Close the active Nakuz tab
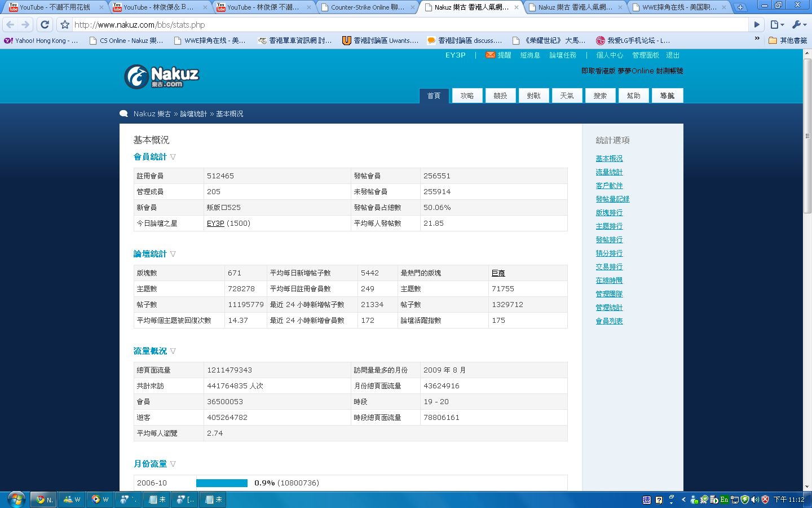Viewport: 812px width, 508px height. (x=517, y=7)
